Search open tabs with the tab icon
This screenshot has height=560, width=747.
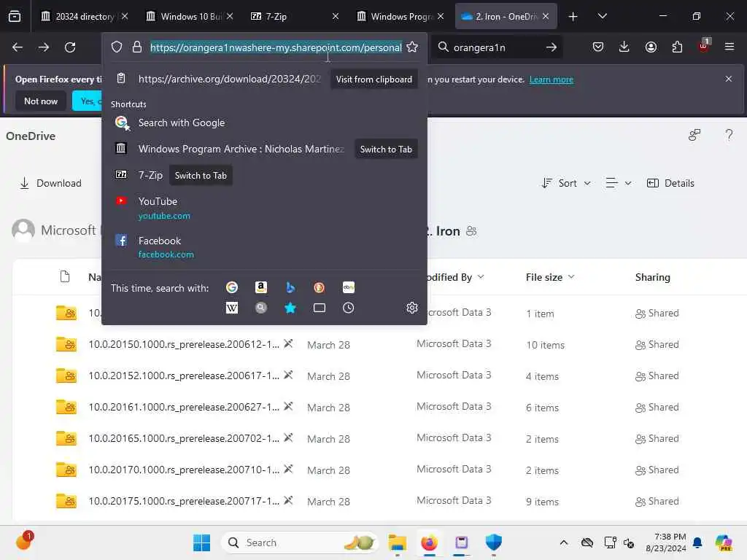[320, 308]
